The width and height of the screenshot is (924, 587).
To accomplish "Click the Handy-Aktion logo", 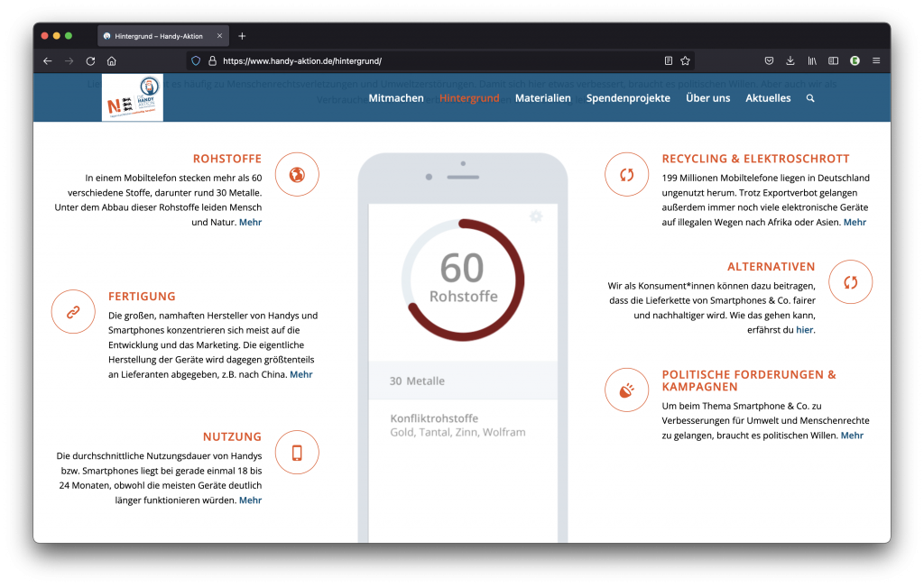I will 132,97.
